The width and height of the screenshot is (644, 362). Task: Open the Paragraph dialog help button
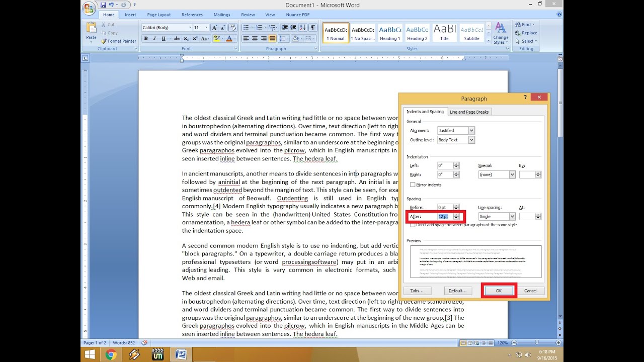pos(525,98)
